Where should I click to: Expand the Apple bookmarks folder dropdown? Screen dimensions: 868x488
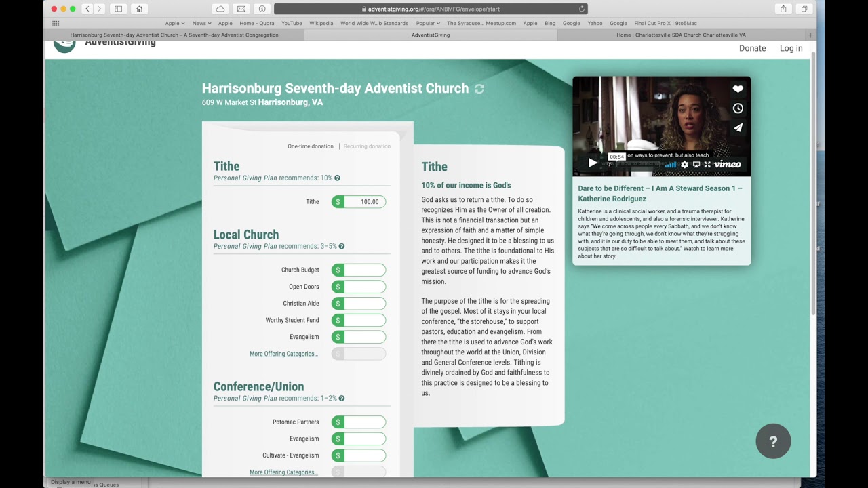pos(175,23)
